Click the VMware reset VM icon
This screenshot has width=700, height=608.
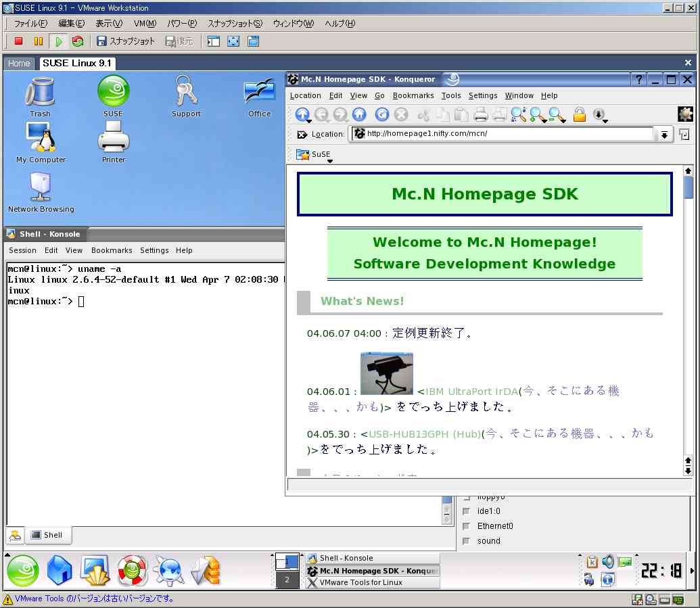[x=78, y=41]
